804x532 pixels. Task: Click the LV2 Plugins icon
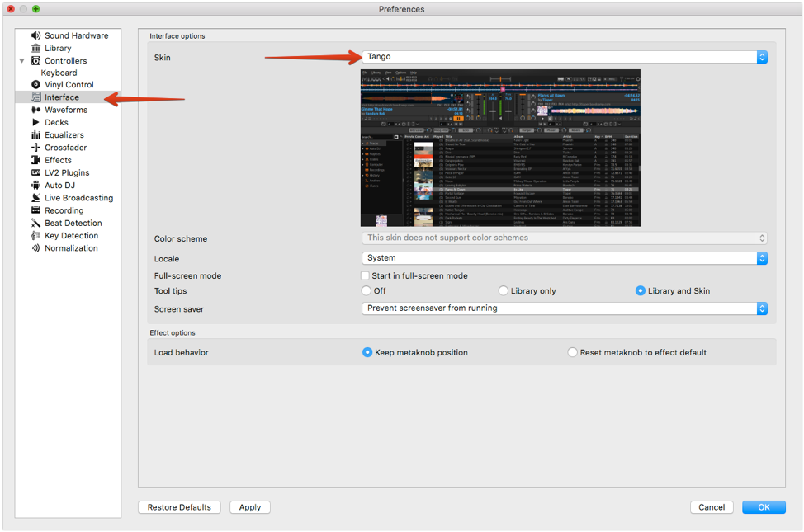35,172
